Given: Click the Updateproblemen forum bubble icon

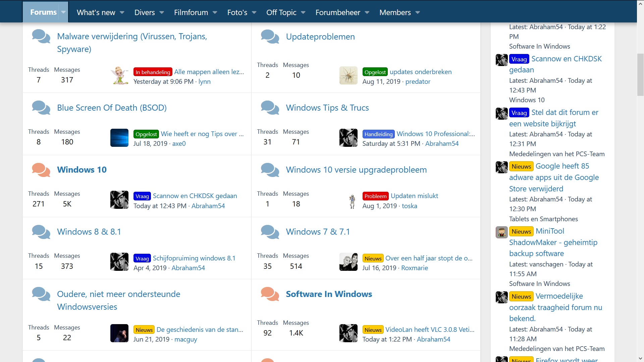Looking at the screenshot, I should (270, 37).
